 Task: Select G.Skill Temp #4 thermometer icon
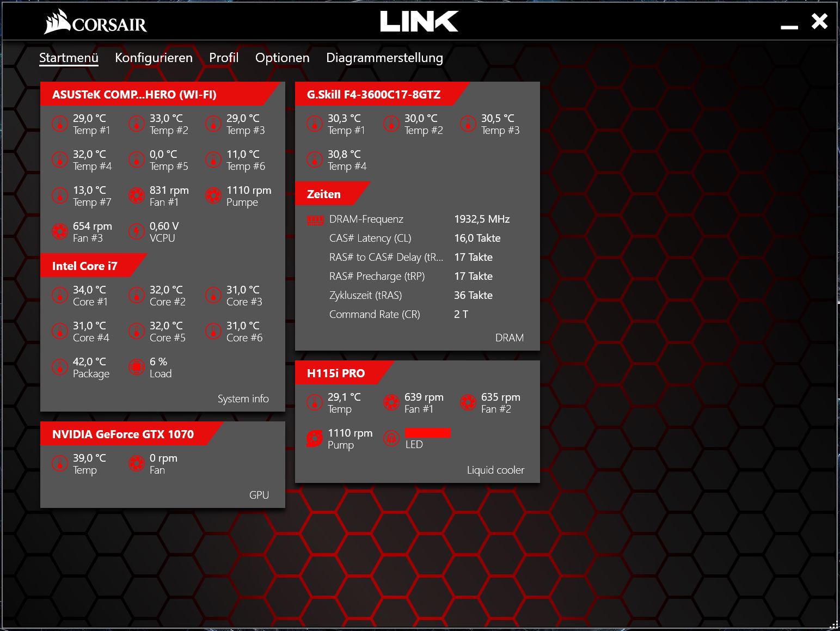coord(314,160)
